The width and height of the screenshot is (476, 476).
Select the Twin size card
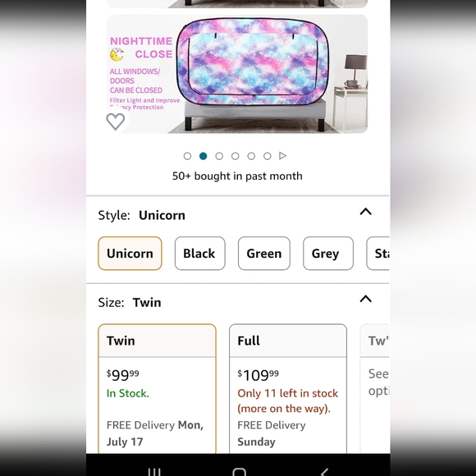pyautogui.click(x=158, y=389)
